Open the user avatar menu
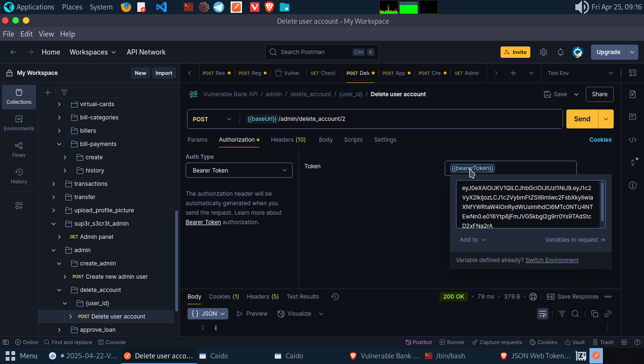This screenshot has height=364, width=644. [x=578, y=52]
